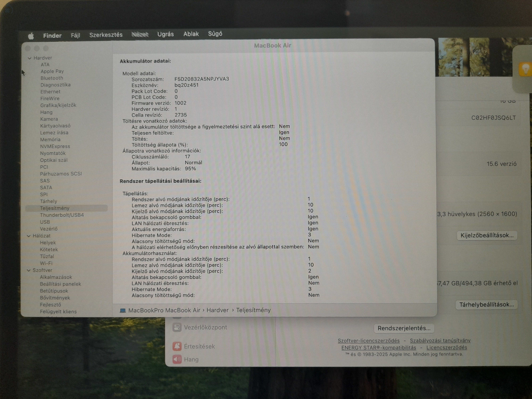
Task: Collapse the Szoftver tree section
Action: coord(29,270)
